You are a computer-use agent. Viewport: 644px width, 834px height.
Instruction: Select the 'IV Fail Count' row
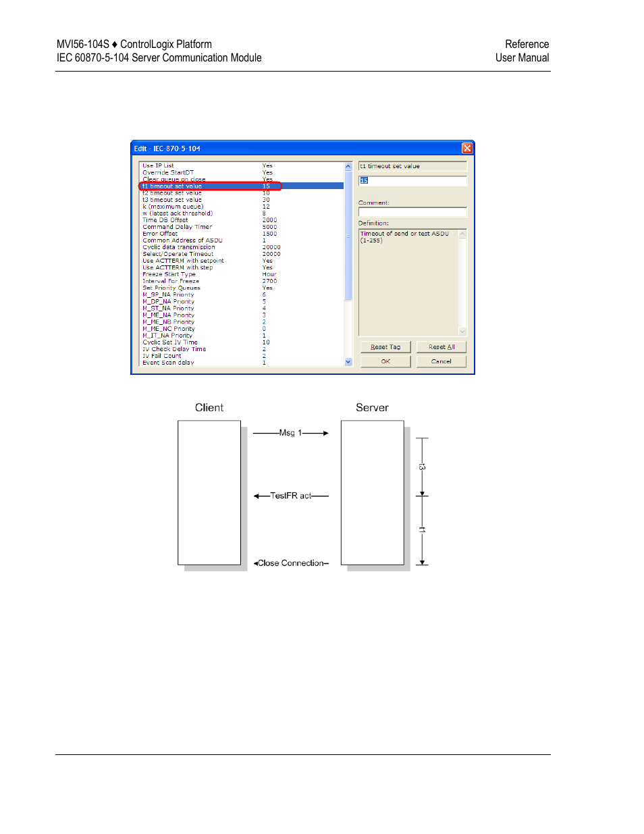pyautogui.click(x=242, y=356)
